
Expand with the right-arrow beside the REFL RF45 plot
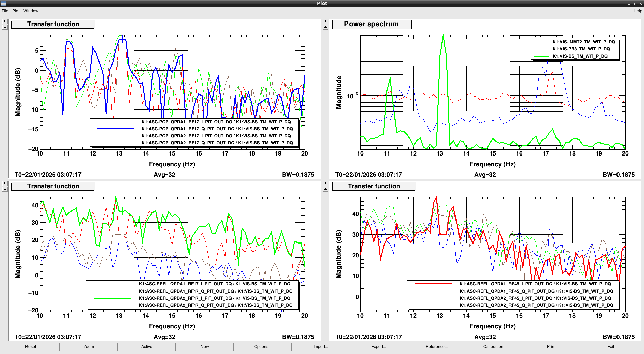[325, 183]
